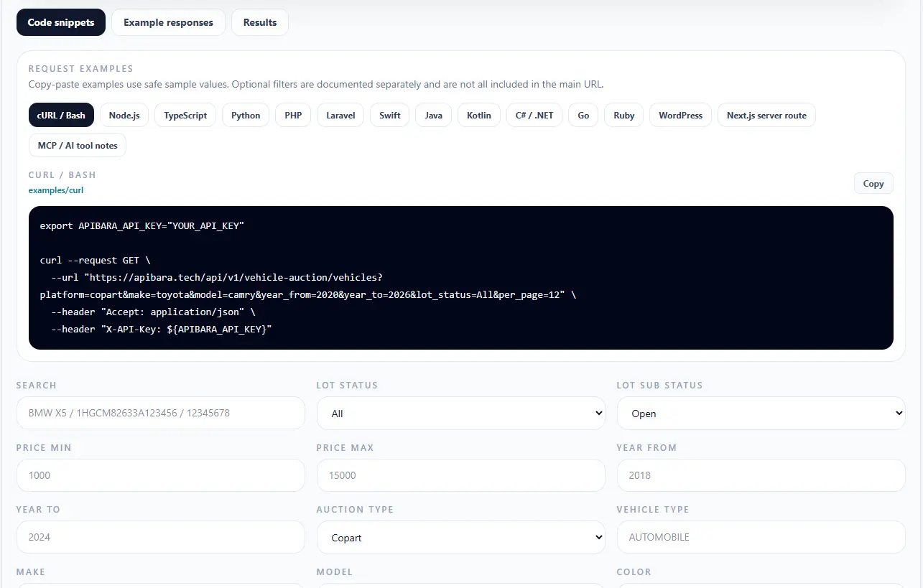This screenshot has width=923, height=588.
Task: Click the Accept: application/json header line
Action: click(153, 312)
